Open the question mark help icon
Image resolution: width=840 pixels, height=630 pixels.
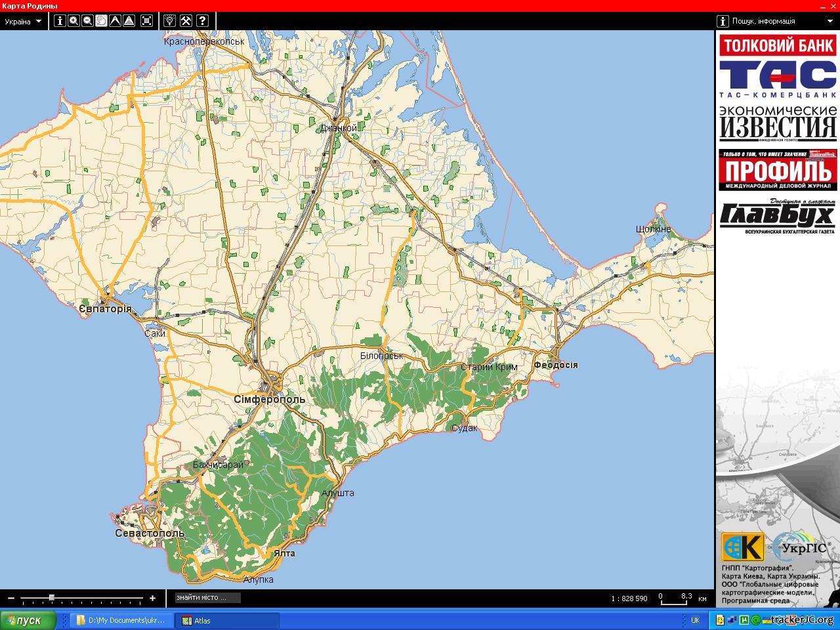[202, 21]
